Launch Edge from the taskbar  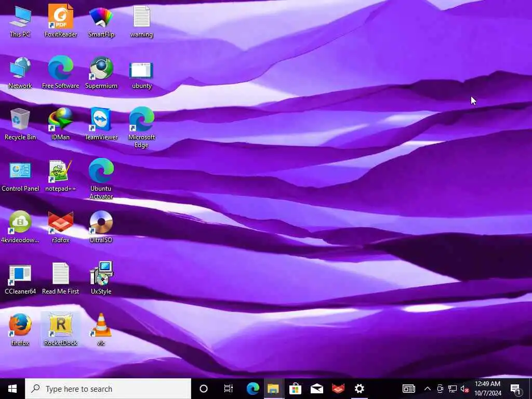pyautogui.click(x=253, y=389)
